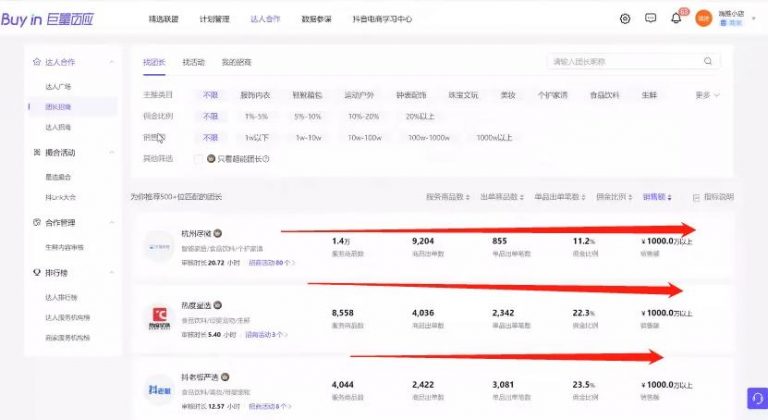Expand the 更多 categories dropdown
Image resolution: width=768 pixels, height=420 pixels.
click(707, 95)
